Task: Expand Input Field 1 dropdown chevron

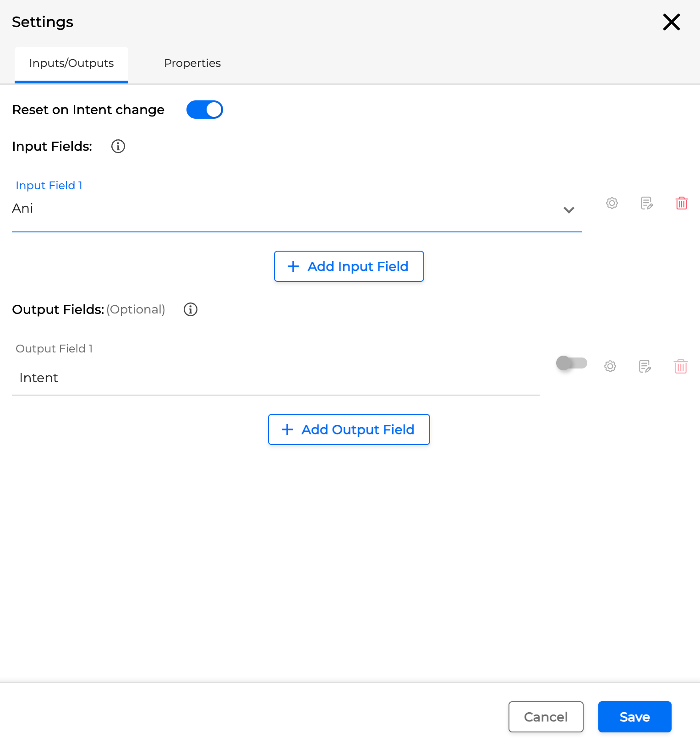Action: point(569,210)
